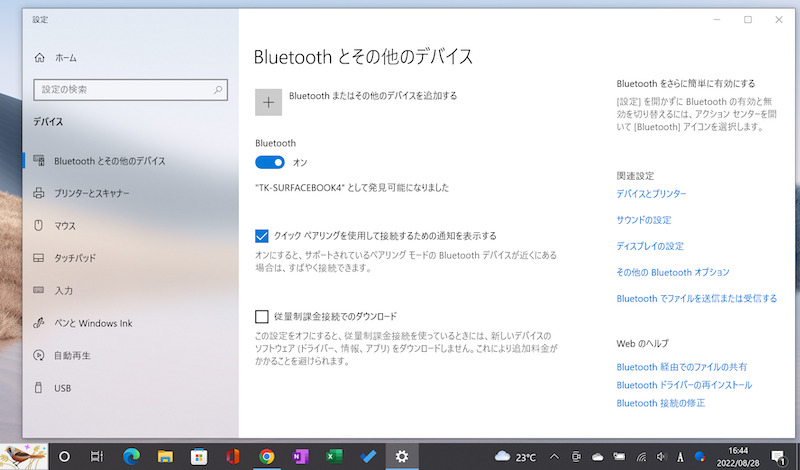Click the plus icon to add Bluetooth device
This screenshot has width=800, height=470.
(268, 102)
